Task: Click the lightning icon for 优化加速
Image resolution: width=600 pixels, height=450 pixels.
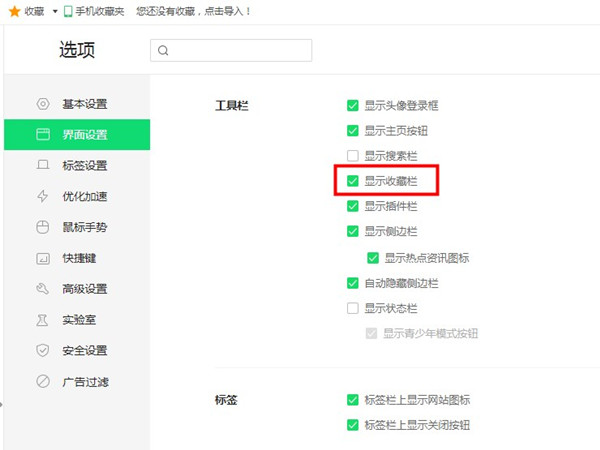Action: [x=43, y=196]
